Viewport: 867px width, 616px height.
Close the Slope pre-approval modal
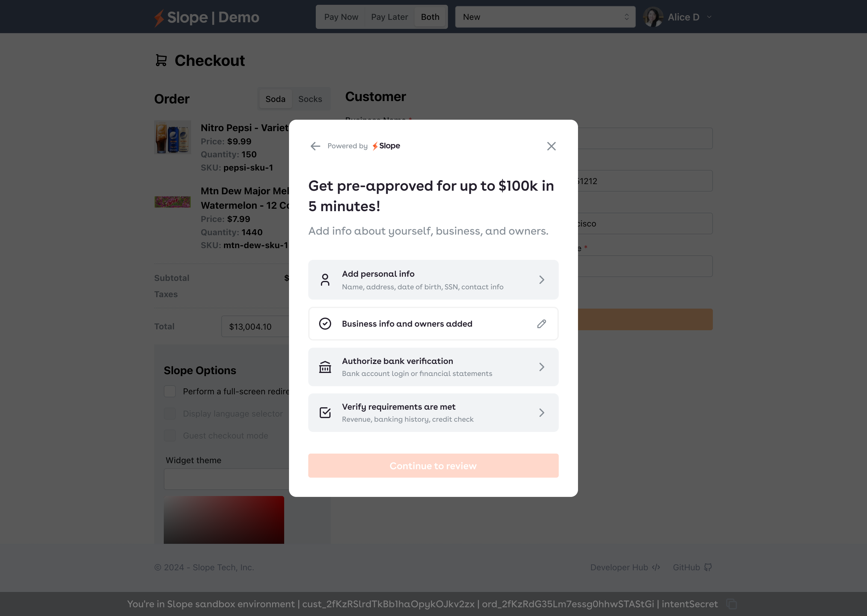coord(551,146)
